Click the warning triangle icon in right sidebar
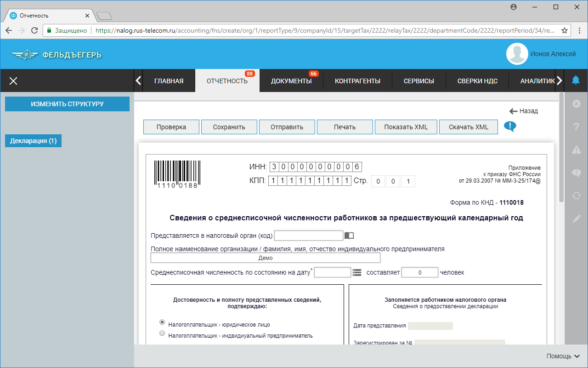588x368 pixels. click(576, 149)
